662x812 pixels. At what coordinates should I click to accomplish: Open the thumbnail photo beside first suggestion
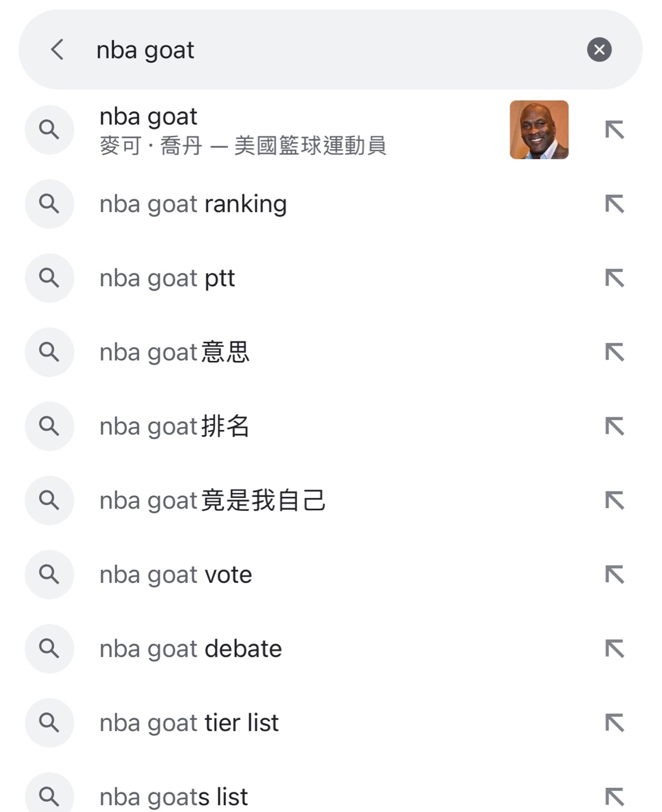539,130
